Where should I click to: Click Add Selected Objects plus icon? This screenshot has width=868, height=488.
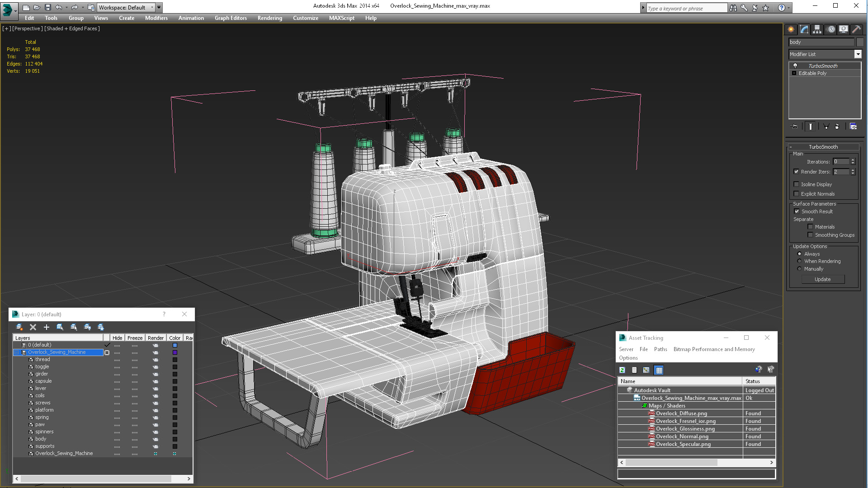click(46, 327)
